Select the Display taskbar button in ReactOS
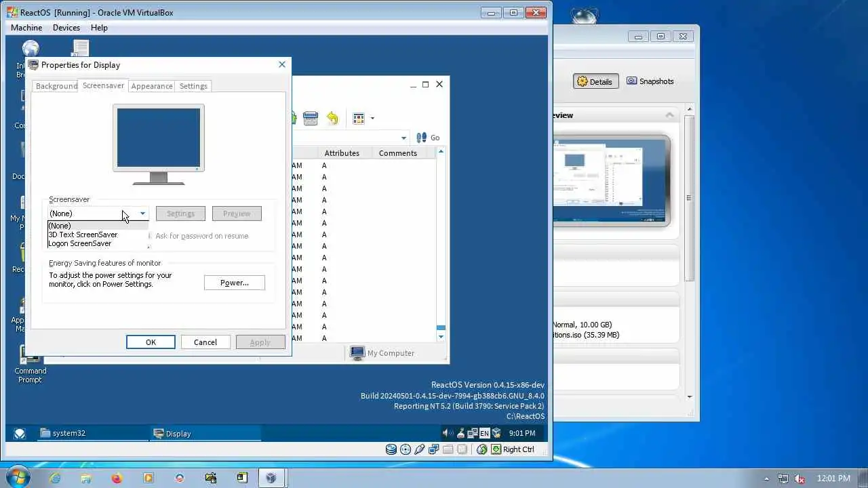Image resolution: width=868 pixels, height=488 pixels. click(x=205, y=433)
